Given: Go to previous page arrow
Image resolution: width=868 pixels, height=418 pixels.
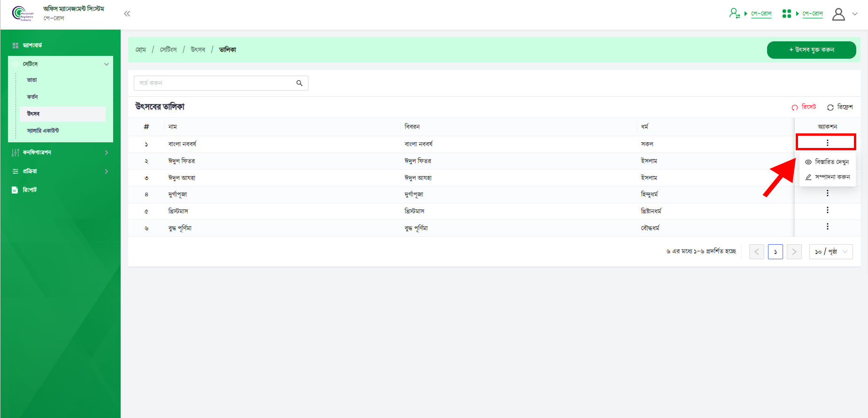Looking at the screenshot, I should [x=757, y=252].
